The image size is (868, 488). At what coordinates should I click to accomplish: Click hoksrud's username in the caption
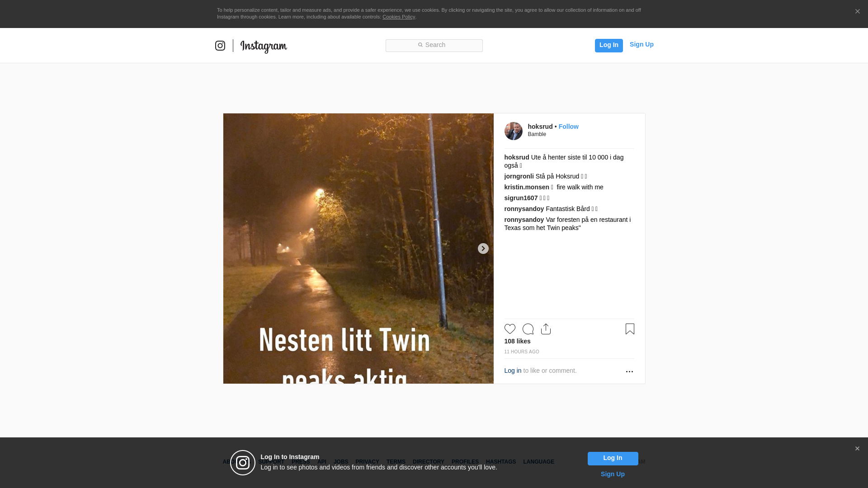pos(516,157)
